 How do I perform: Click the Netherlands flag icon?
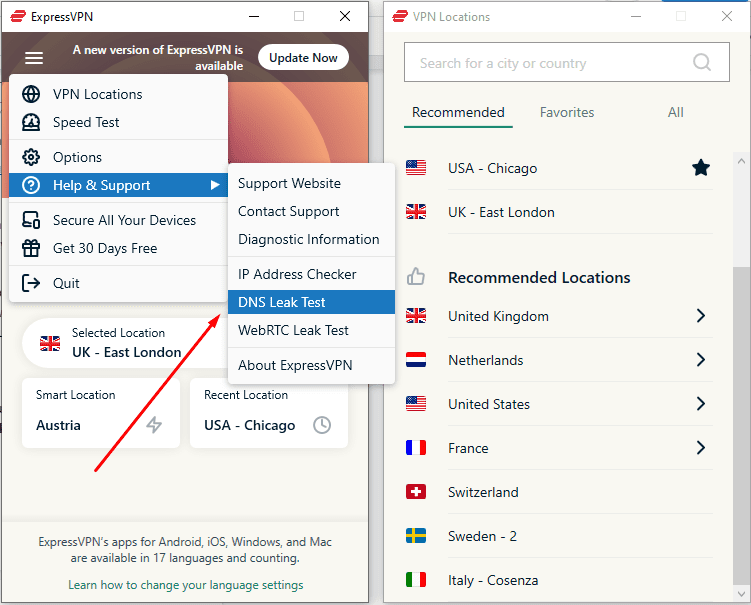[x=416, y=360]
